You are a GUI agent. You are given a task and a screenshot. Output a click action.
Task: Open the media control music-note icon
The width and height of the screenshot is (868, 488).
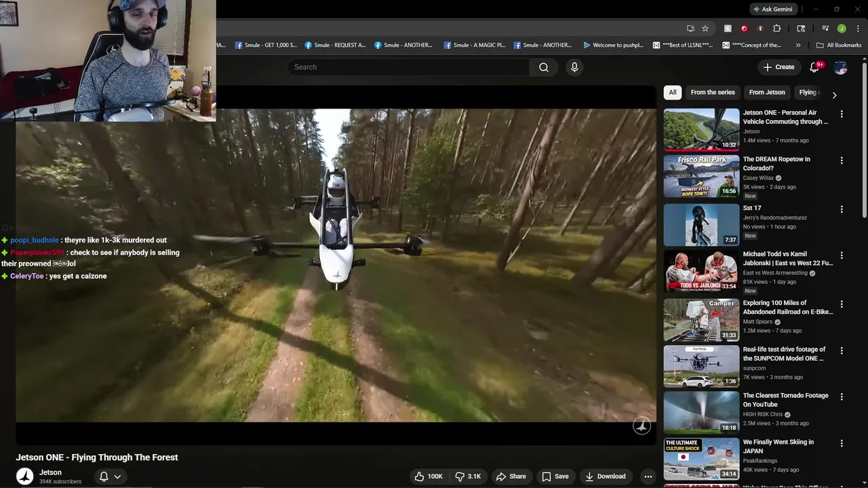(x=825, y=28)
